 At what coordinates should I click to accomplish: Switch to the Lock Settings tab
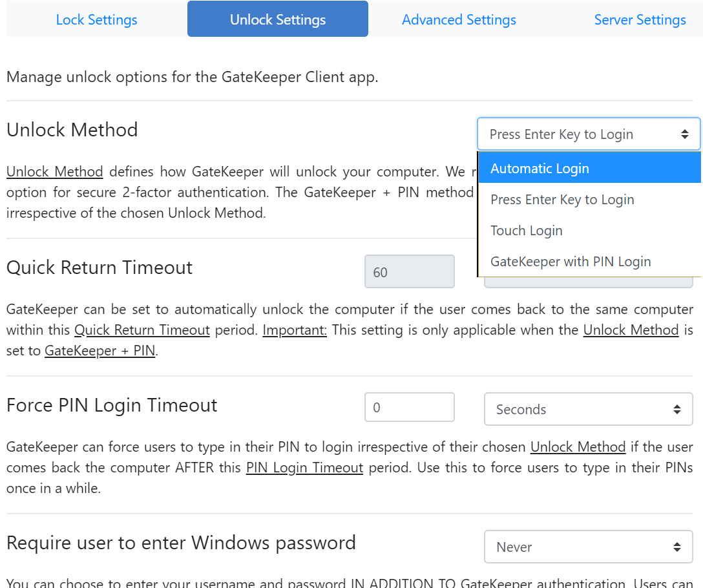click(x=96, y=19)
